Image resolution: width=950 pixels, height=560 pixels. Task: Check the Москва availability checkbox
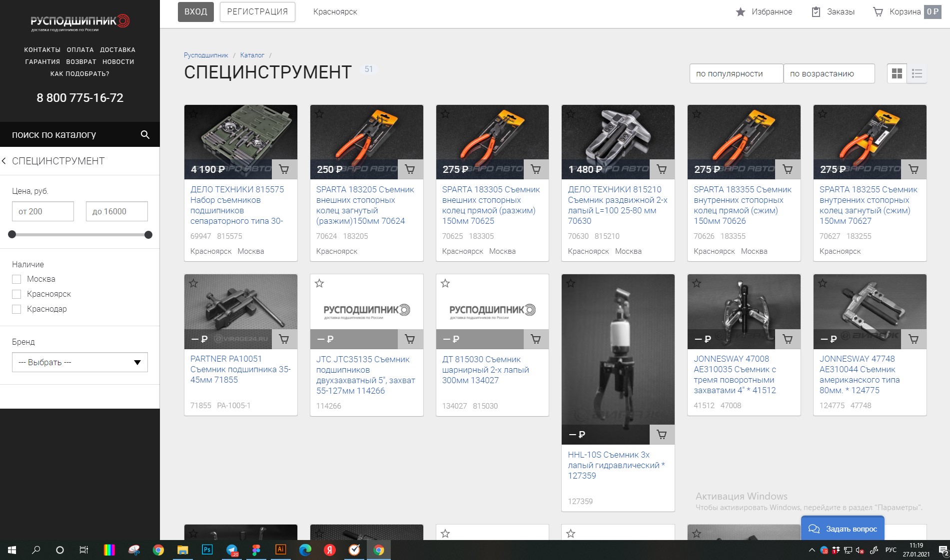16,279
